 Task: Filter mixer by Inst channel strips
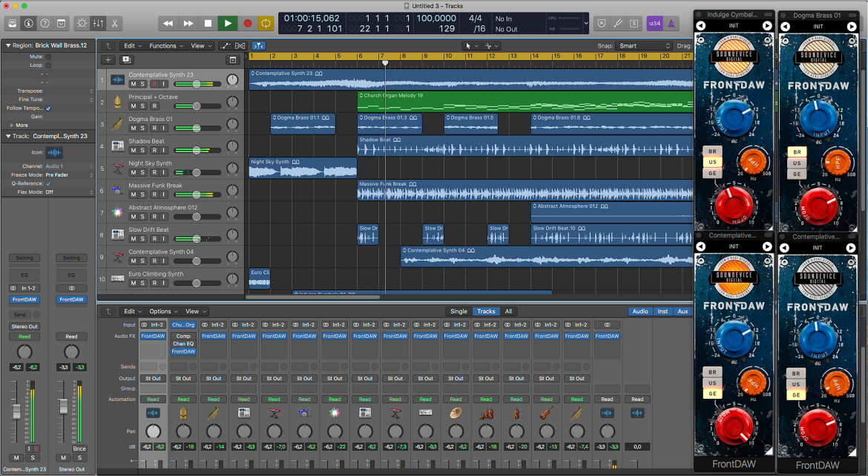tap(662, 311)
